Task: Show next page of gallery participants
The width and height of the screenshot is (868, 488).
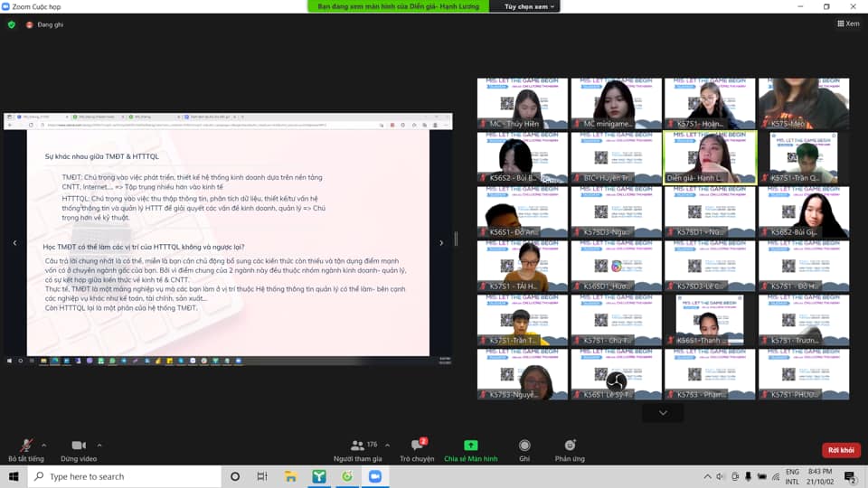Action: tap(663, 412)
